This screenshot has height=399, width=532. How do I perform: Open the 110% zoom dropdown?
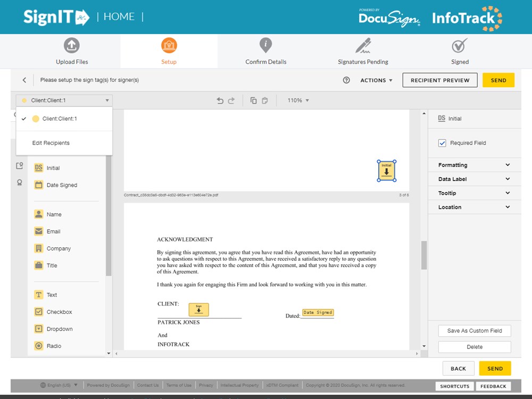click(298, 101)
